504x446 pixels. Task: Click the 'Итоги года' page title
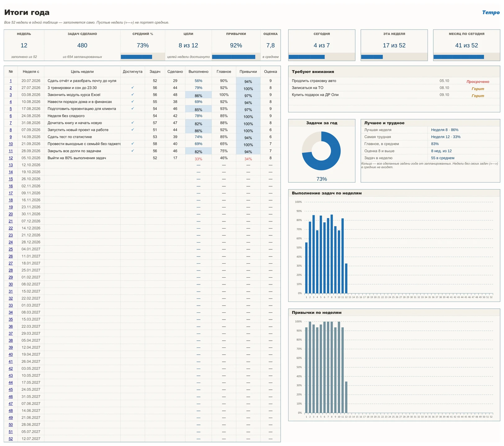[27, 12]
